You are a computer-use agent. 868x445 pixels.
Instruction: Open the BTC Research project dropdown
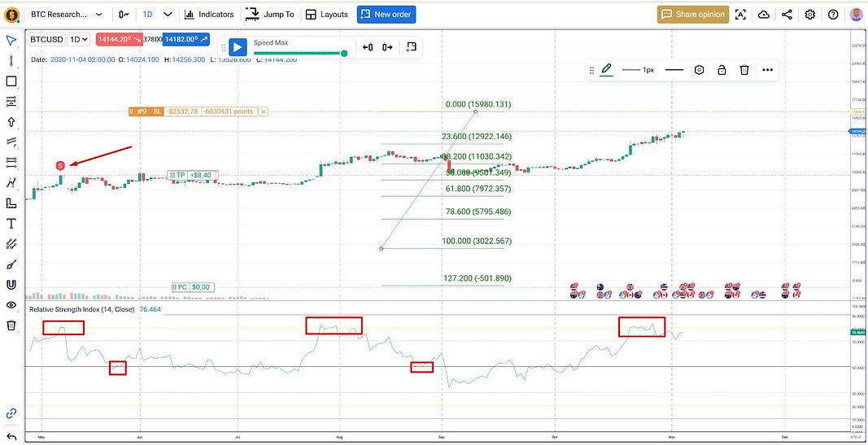click(67, 15)
